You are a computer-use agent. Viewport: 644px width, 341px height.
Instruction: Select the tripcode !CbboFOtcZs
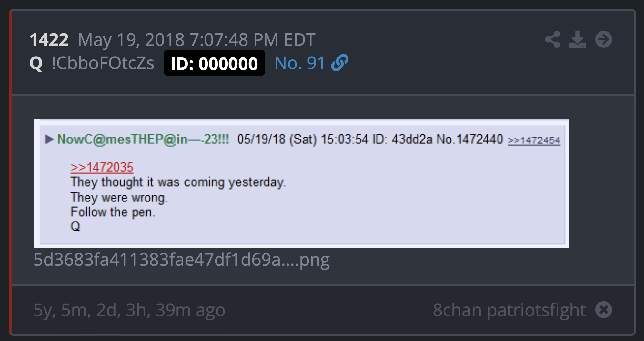click(x=103, y=63)
